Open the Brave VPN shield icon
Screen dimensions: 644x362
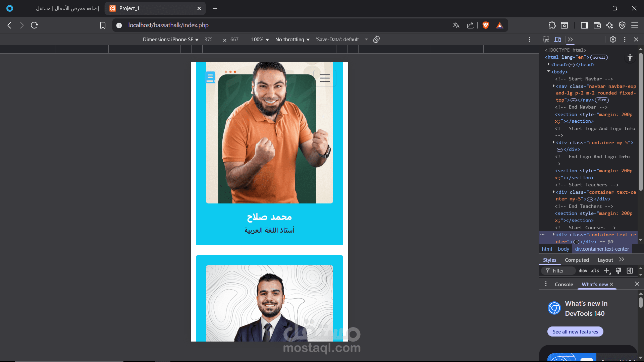(x=622, y=25)
